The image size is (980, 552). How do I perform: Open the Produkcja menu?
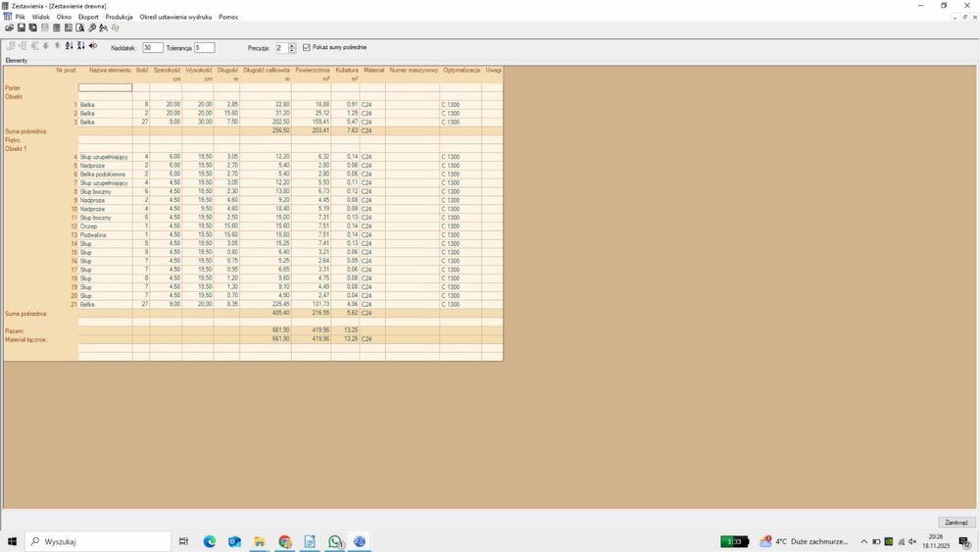pyautogui.click(x=119, y=17)
